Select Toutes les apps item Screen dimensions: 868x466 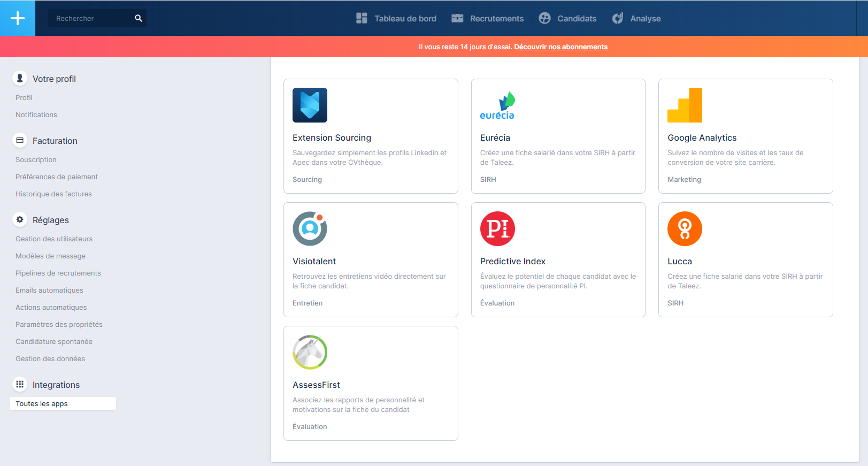click(x=63, y=403)
